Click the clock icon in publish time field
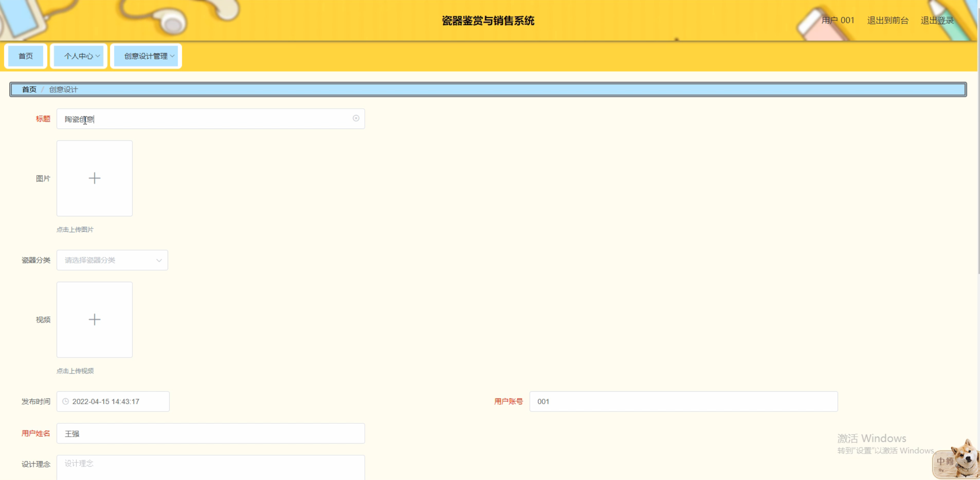 65,401
